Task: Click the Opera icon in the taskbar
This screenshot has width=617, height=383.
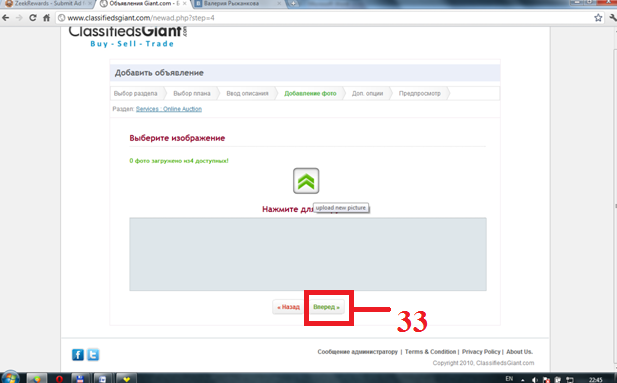Action: tap(59, 379)
